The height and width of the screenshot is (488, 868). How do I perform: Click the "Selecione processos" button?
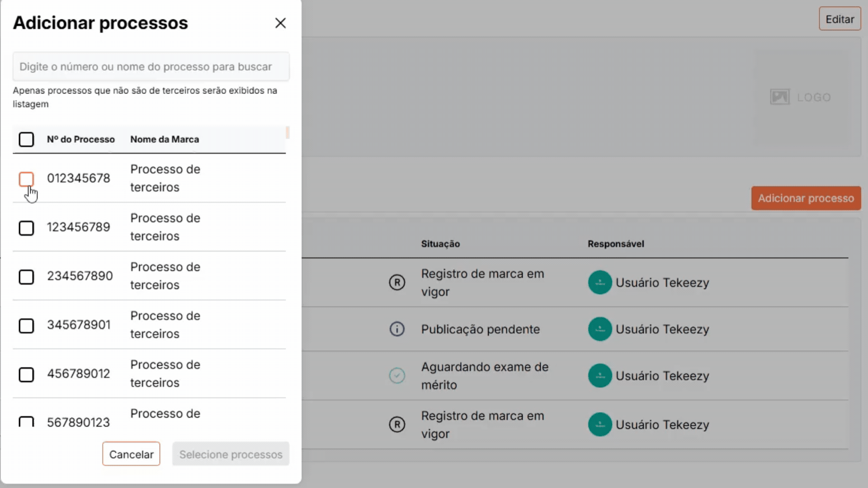click(231, 454)
